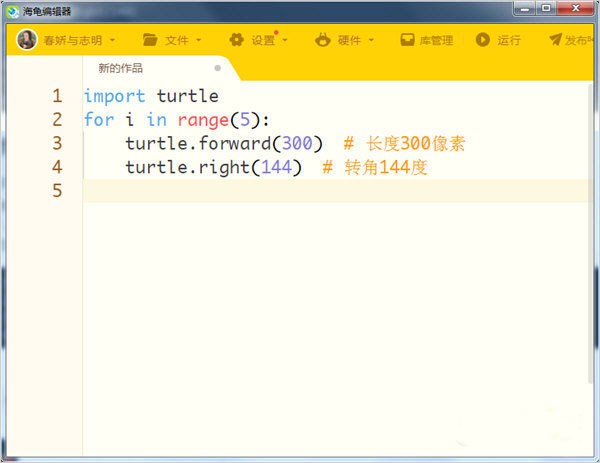Click the paper plane 发布 publish icon
Viewport: 600px width, 463px height.
click(x=555, y=40)
